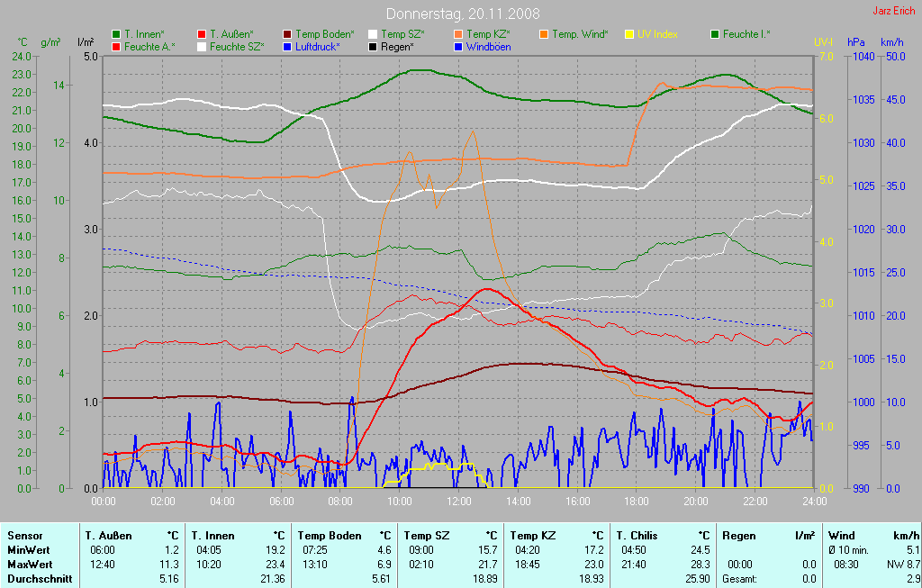Click the Durchschnitt row label in table
This screenshot has width=922, height=588.
pyautogui.click(x=40, y=579)
